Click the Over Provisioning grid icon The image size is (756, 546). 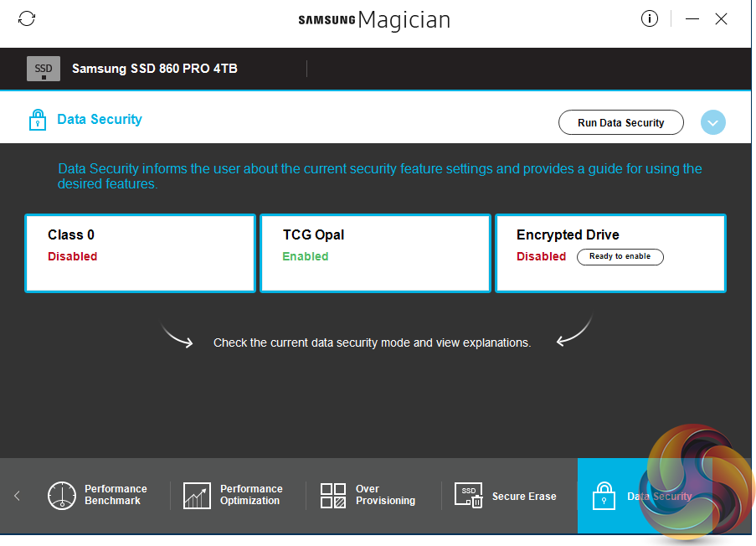click(333, 496)
